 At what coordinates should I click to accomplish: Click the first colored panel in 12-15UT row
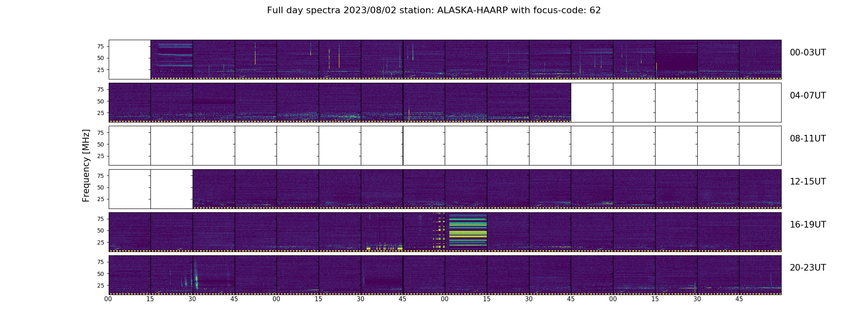(214, 189)
